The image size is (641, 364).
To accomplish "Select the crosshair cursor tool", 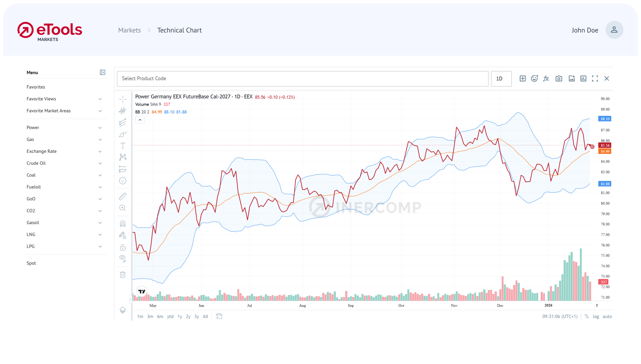I will (x=123, y=99).
